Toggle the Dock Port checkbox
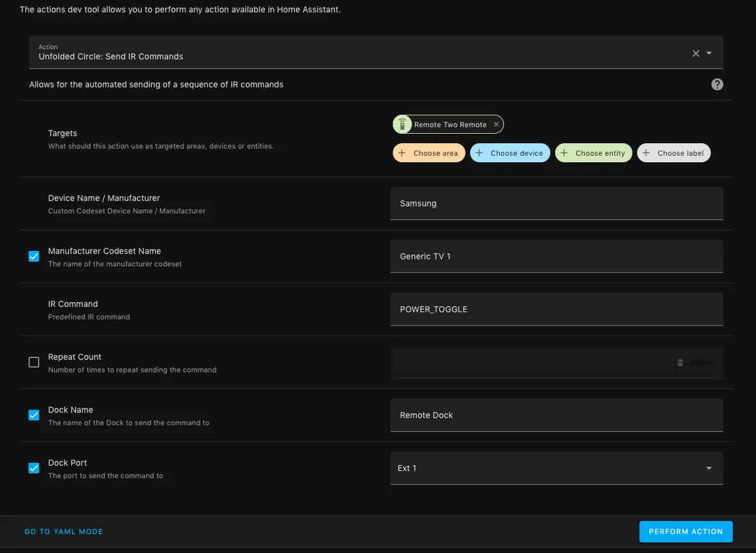This screenshot has width=756, height=553. pyautogui.click(x=34, y=469)
